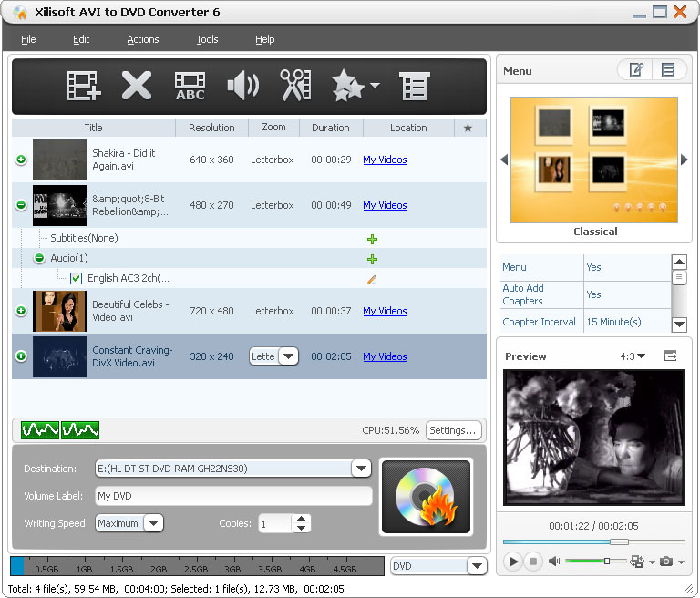Screen dimensions: 700x598
Task: Click the scissors clip video icon
Action: pos(295,85)
